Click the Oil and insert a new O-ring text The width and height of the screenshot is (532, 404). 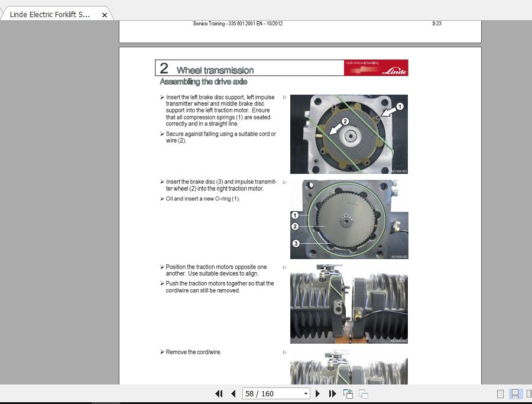click(x=203, y=199)
